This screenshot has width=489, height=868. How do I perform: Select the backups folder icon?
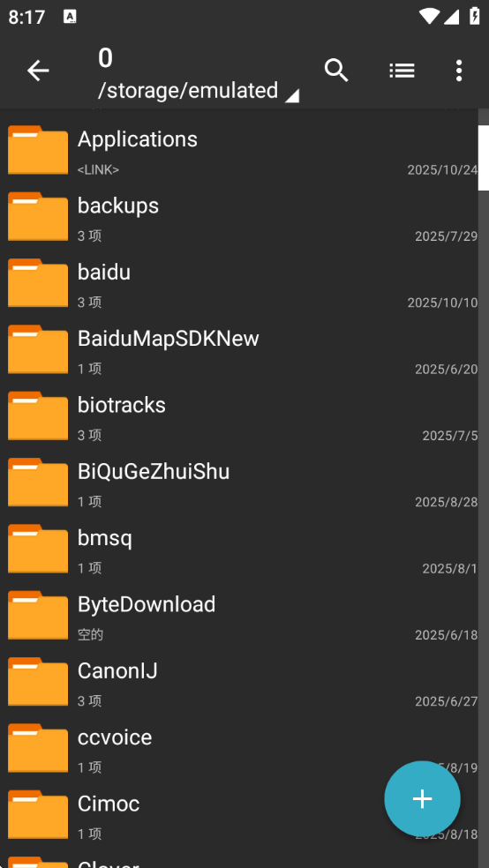(38, 216)
